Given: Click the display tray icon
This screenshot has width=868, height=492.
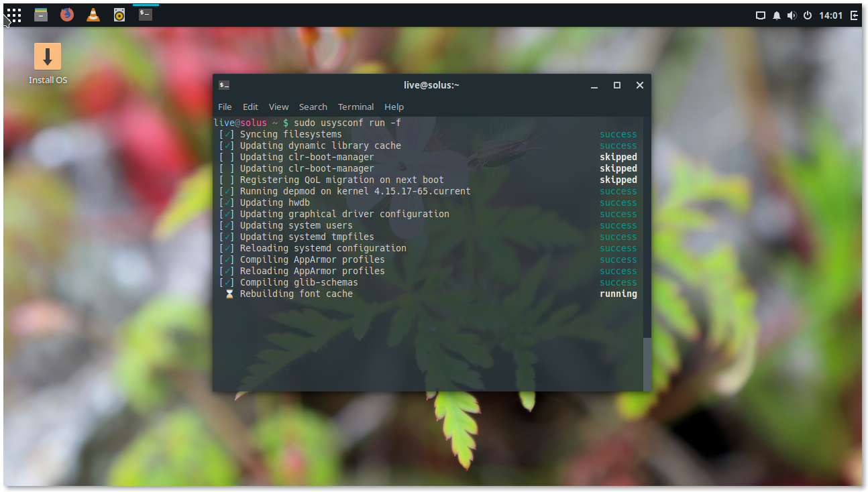Looking at the screenshot, I should [x=761, y=15].
